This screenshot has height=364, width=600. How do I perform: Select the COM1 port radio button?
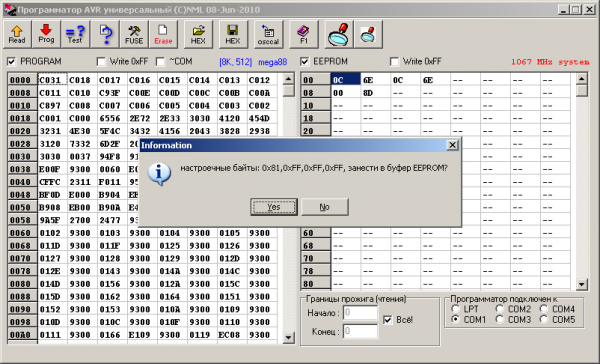click(455, 319)
